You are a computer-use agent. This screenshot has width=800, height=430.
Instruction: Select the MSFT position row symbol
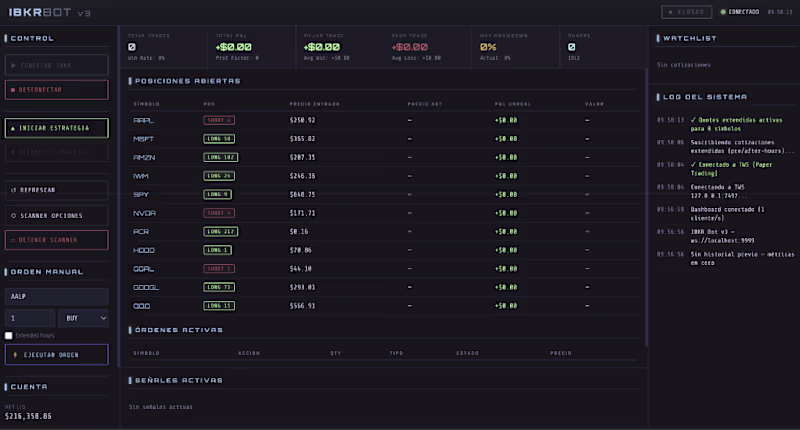click(x=143, y=139)
